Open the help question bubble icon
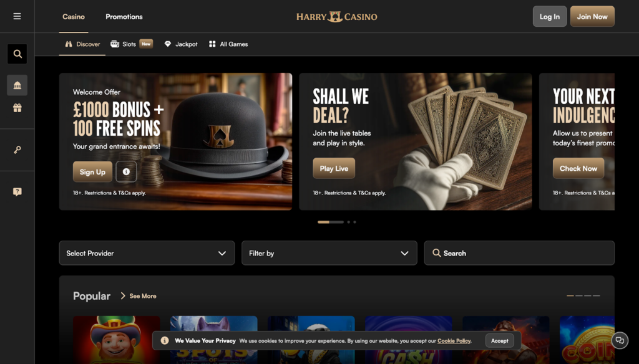 tap(17, 192)
